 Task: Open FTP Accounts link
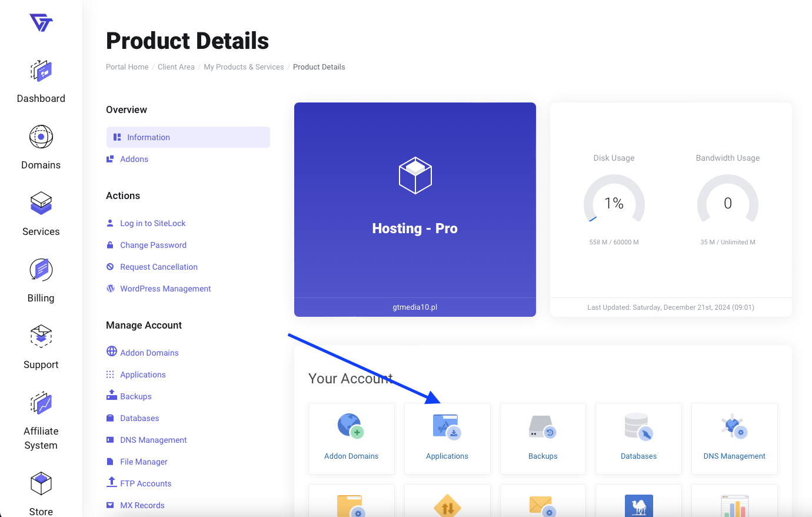coord(146,483)
